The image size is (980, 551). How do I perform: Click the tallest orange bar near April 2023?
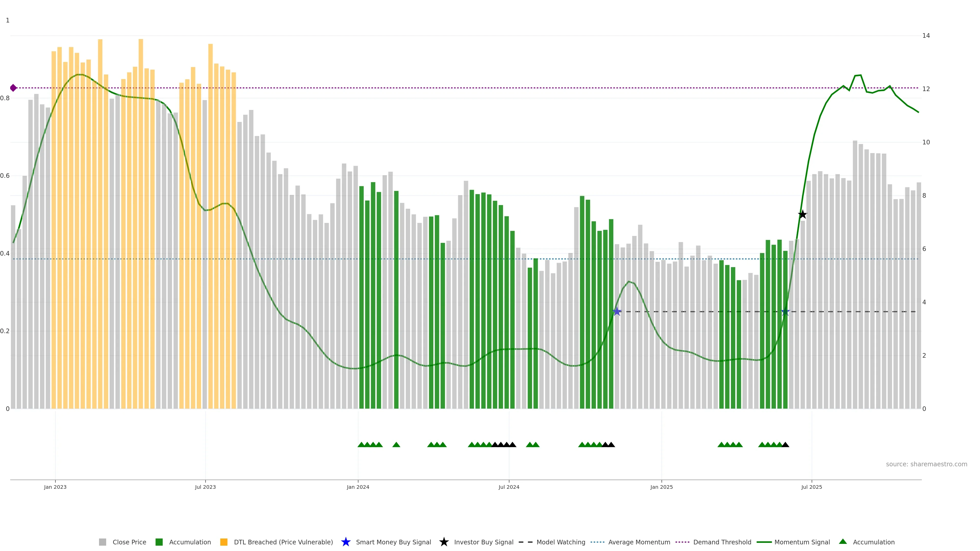tap(141, 152)
